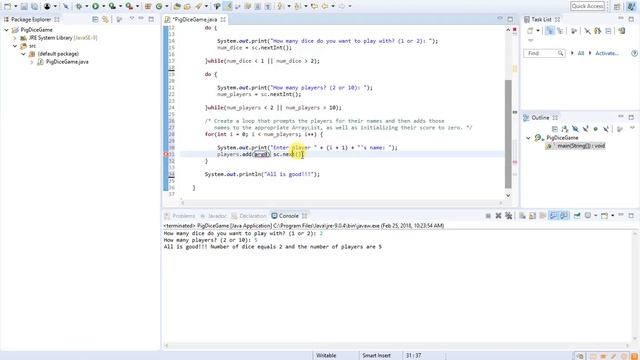Switch to the Problems tab
This screenshot has height=360, width=640.
click(x=180, y=216)
